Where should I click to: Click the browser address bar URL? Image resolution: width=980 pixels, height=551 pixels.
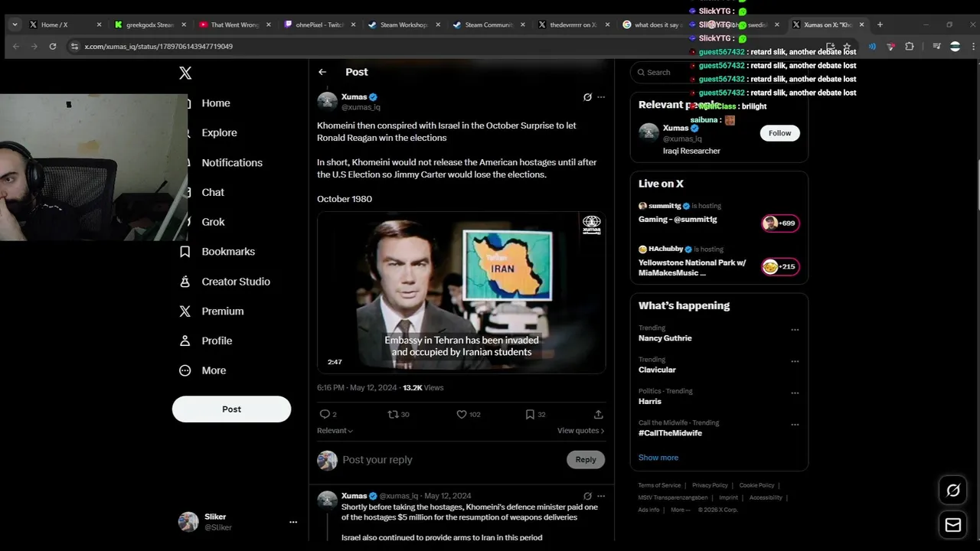pos(158,47)
